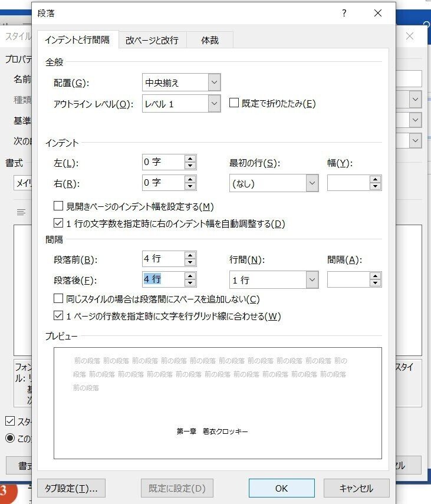Click キャンセル to discard changes
The height and width of the screenshot is (504, 431).
[x=357, y=488]
